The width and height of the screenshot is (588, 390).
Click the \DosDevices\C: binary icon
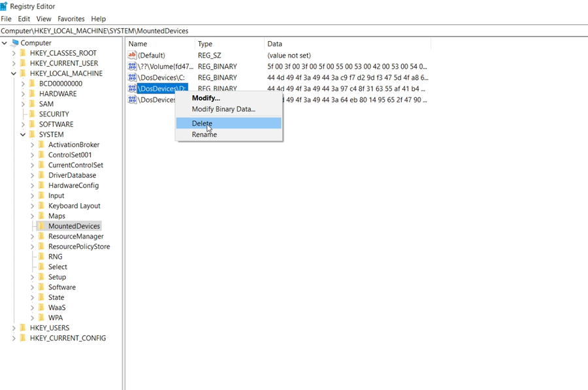pyautogui.click(x=132, y=77)
